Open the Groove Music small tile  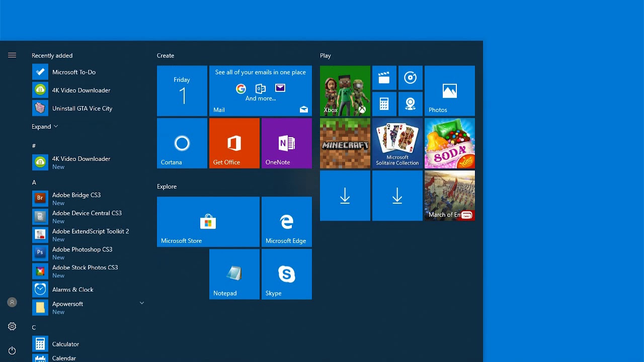[411, 78]
